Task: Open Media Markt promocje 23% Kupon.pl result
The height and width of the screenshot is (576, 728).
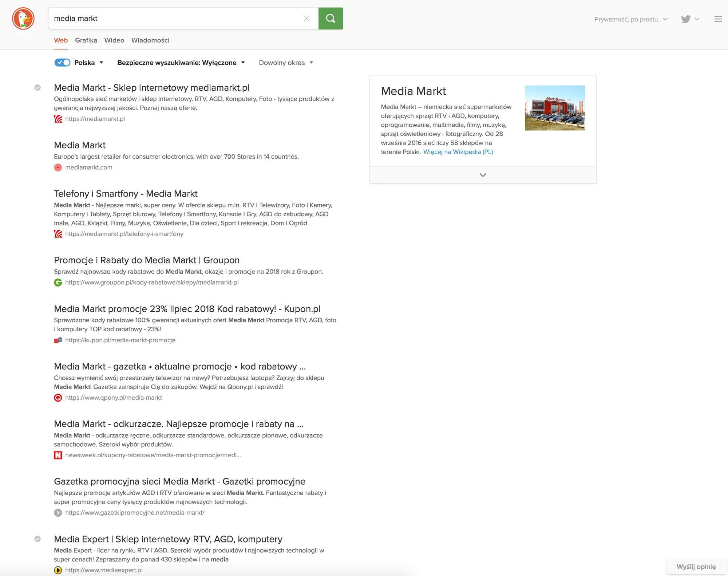Action: [x=187, y=309]
